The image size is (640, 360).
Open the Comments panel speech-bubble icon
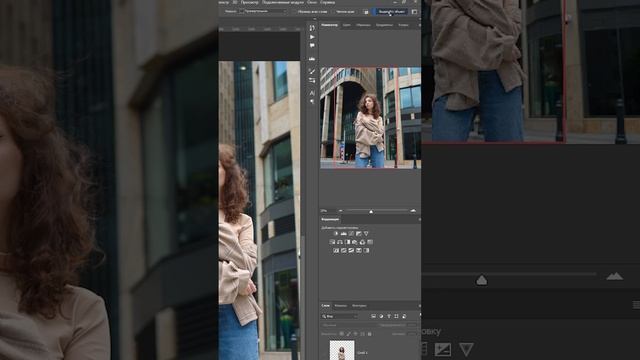tap(312, 45)
